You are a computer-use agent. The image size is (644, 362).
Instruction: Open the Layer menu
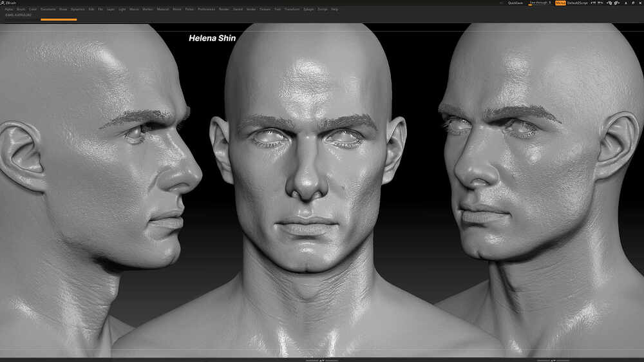pyautogui.click(x=111, y=9)
